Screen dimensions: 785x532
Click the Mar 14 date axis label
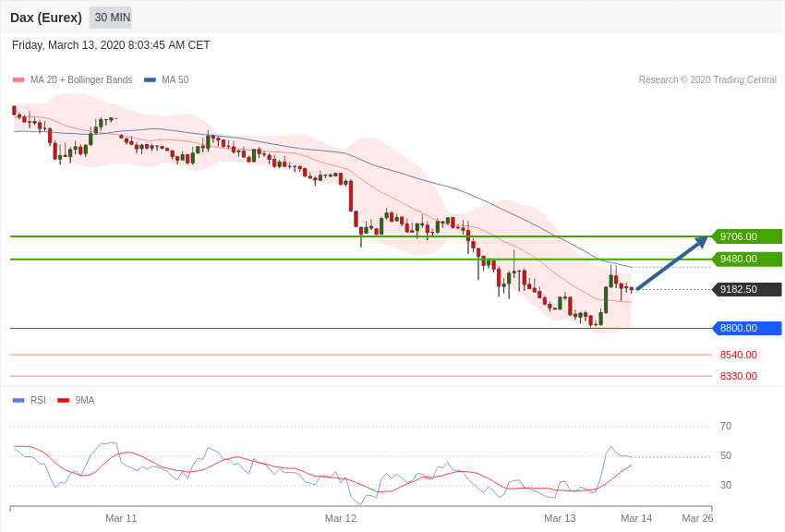[636, 518]
